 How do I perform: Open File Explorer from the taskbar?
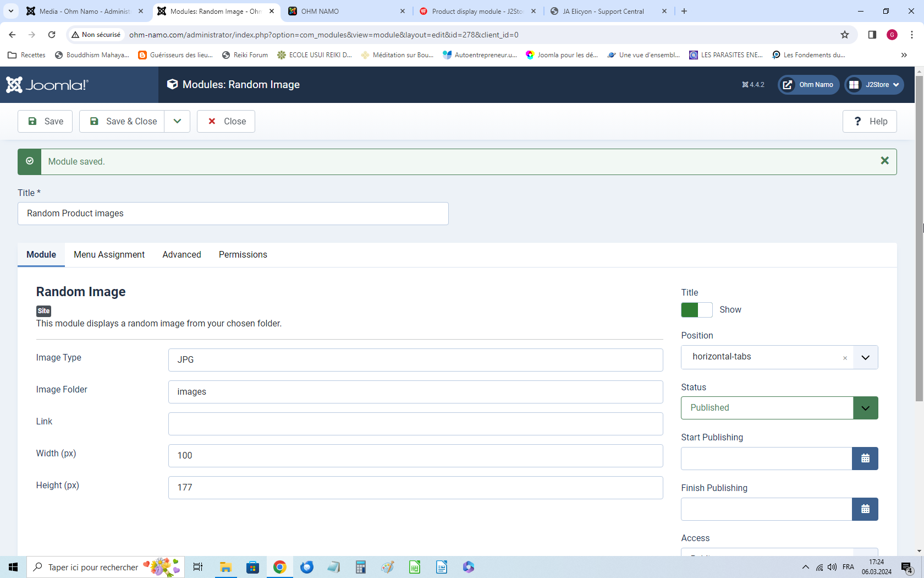(x=226, y=567)
